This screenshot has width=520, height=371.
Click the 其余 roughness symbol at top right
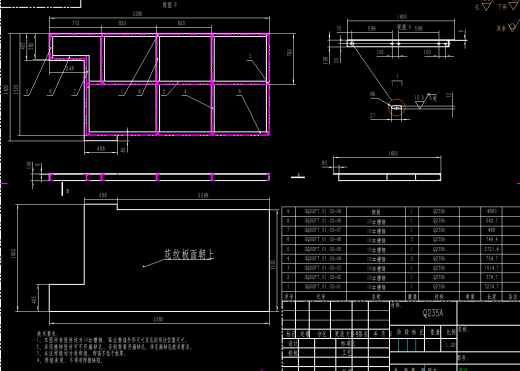[x=508, y=27]
